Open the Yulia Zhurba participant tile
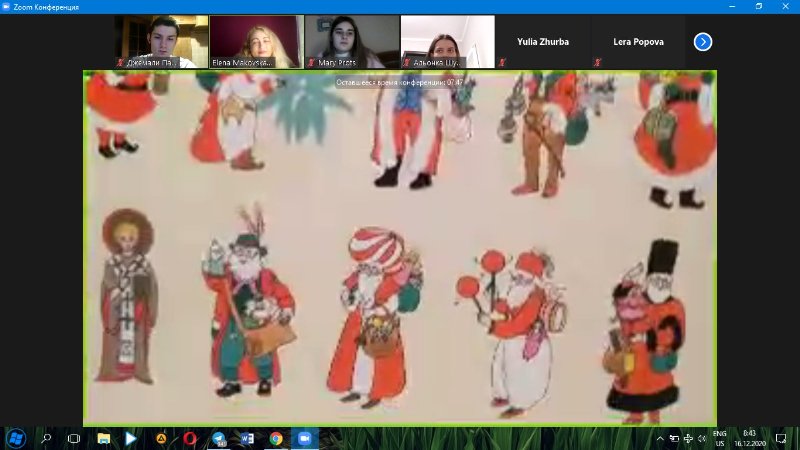Viewport: 800px width, 450px height. [x=543, y=41]
